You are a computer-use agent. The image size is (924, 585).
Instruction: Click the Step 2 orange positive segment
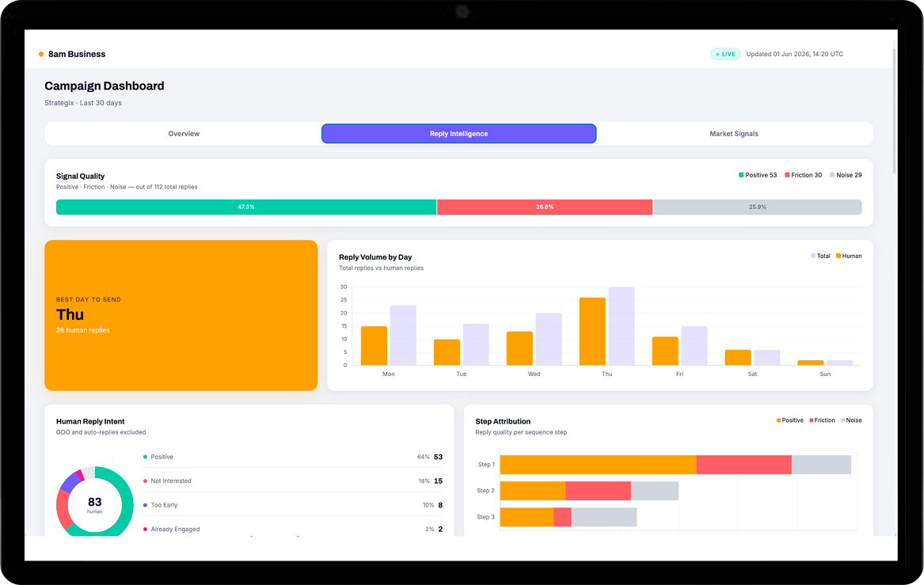point(533,491)
